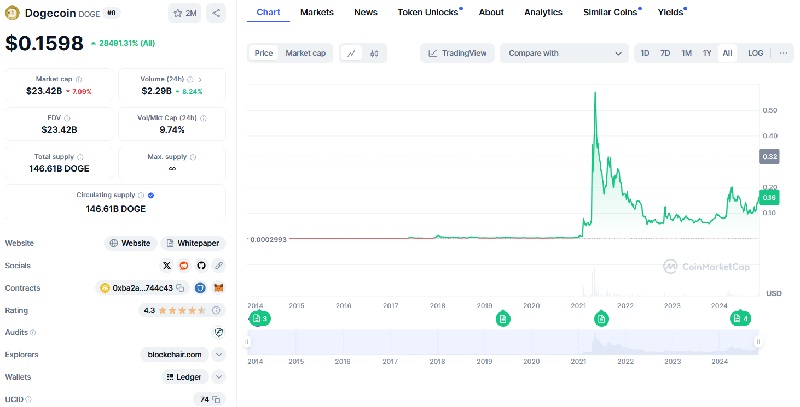Click the Vol/Mkt Cap info icon
Screen dimensions: 800x407
pos(204,118)
